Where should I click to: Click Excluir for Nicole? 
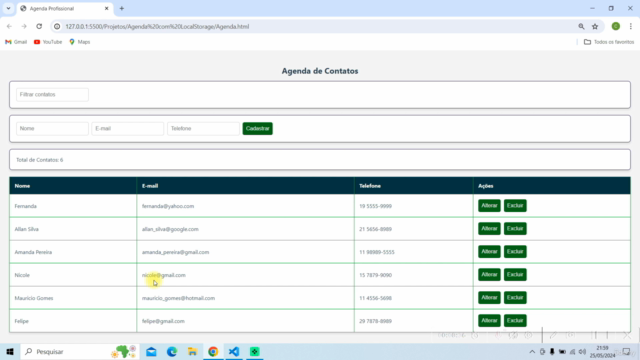tap(515, 275)
